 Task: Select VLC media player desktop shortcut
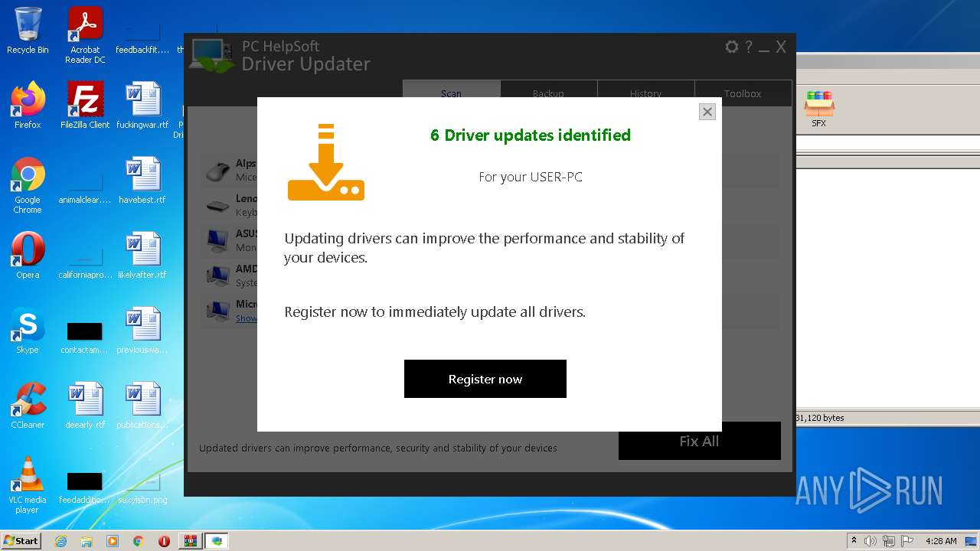(x=28, y=485)
